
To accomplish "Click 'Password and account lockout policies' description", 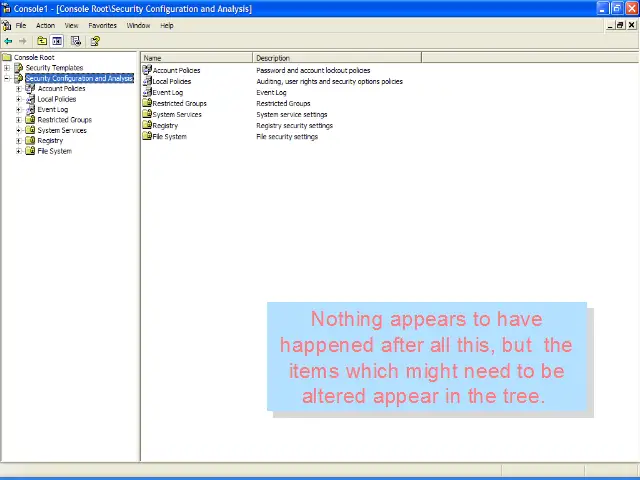I will tap(313, 70).
